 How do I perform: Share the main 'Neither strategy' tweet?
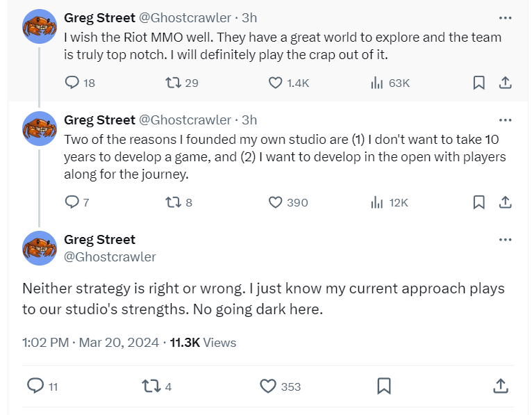tap(500, 386)
